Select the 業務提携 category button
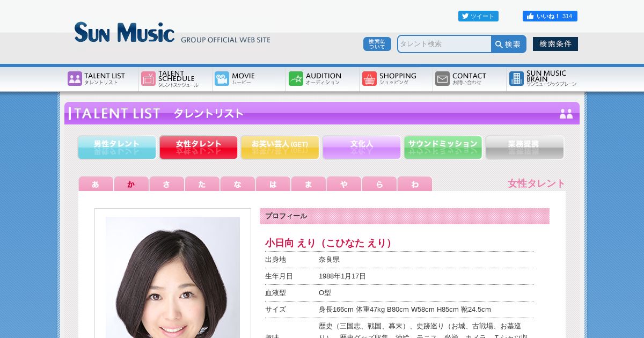The image size is (644, 338). click(525, 147)
